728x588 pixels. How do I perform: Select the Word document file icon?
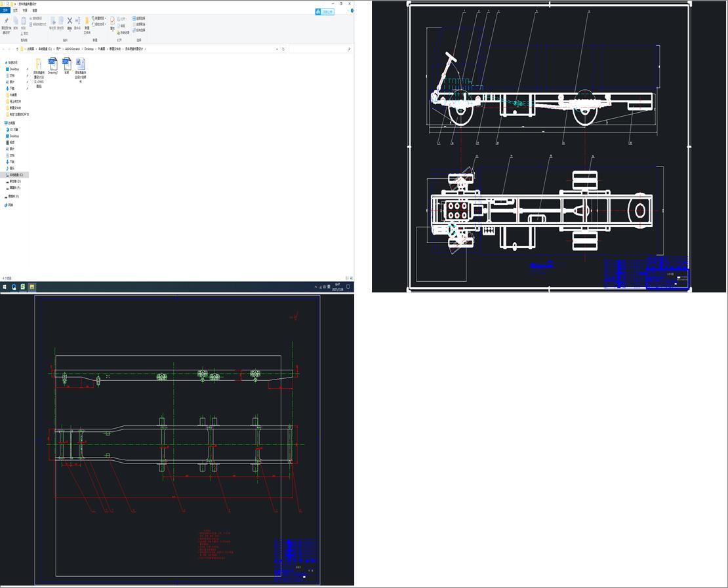[x=80, y=70]
